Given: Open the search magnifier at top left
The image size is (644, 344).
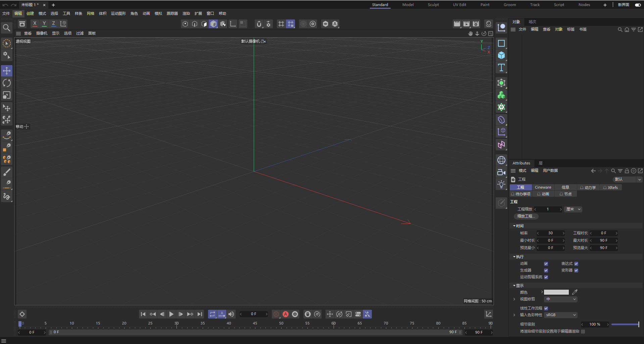Looking at the screenshot, I should coord(6,28).
